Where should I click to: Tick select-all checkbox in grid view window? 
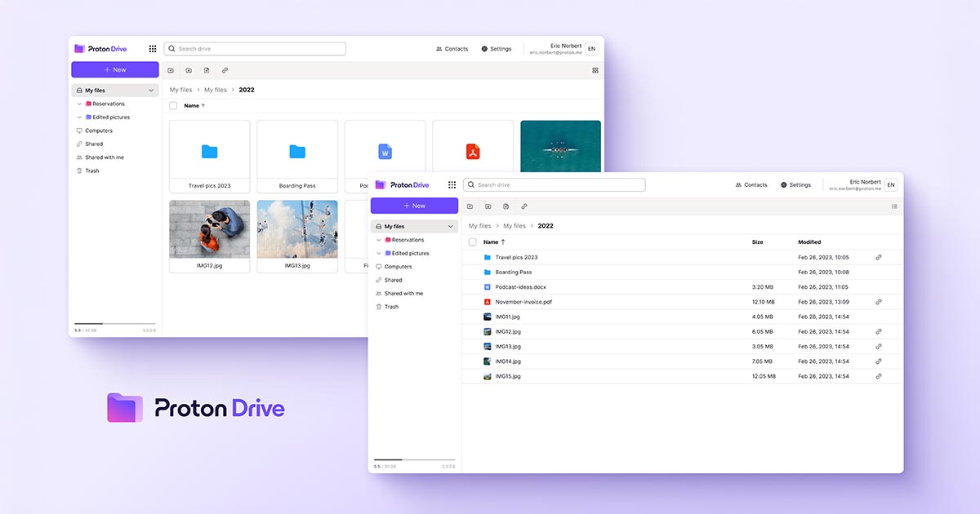[173, 106]
